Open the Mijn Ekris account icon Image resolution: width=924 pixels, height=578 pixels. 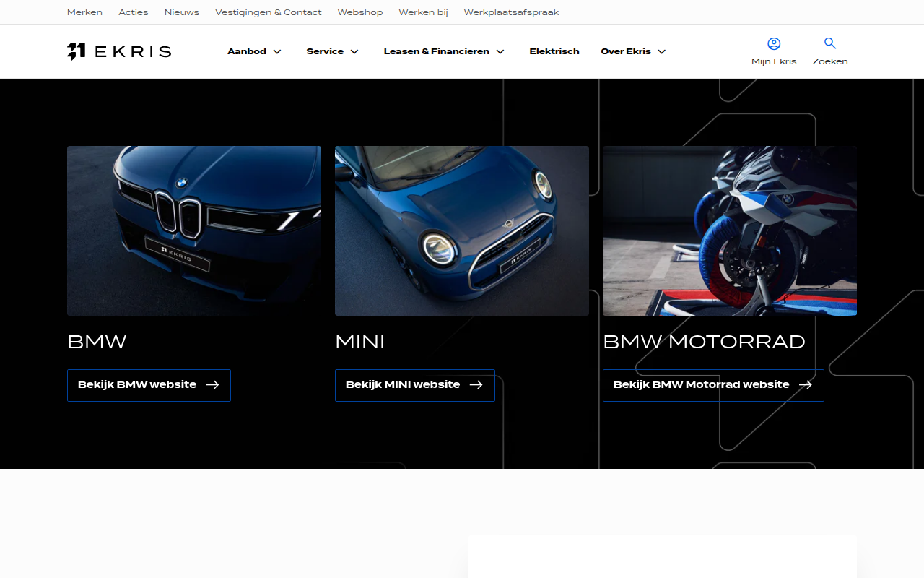(x=774, y=43)
